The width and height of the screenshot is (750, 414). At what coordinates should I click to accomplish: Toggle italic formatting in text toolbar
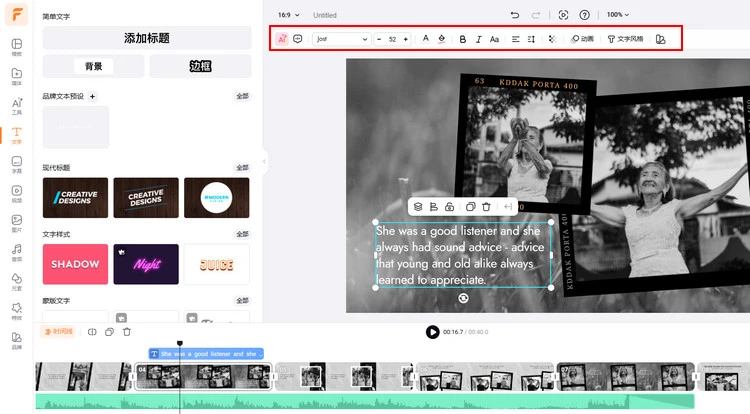479,39
